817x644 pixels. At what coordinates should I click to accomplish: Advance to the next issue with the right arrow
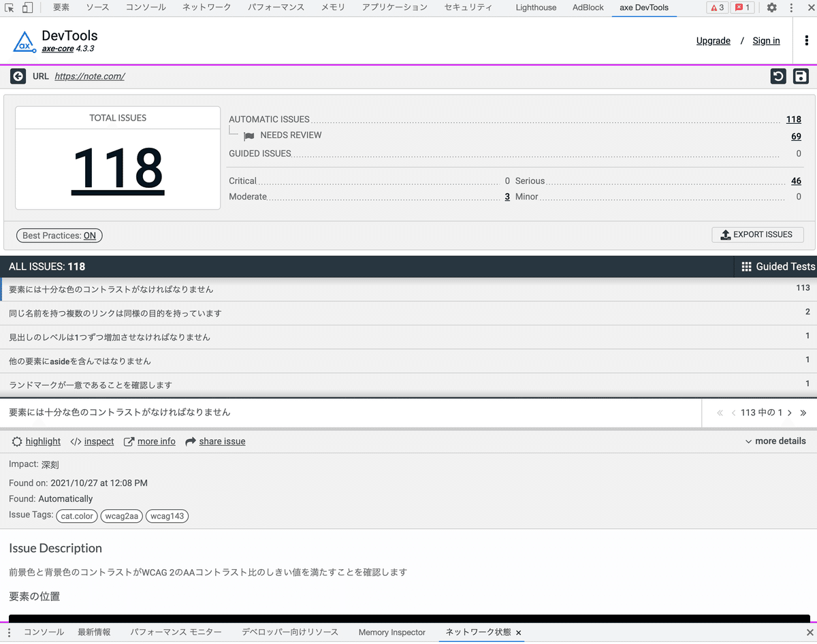(x=789, y=413)
